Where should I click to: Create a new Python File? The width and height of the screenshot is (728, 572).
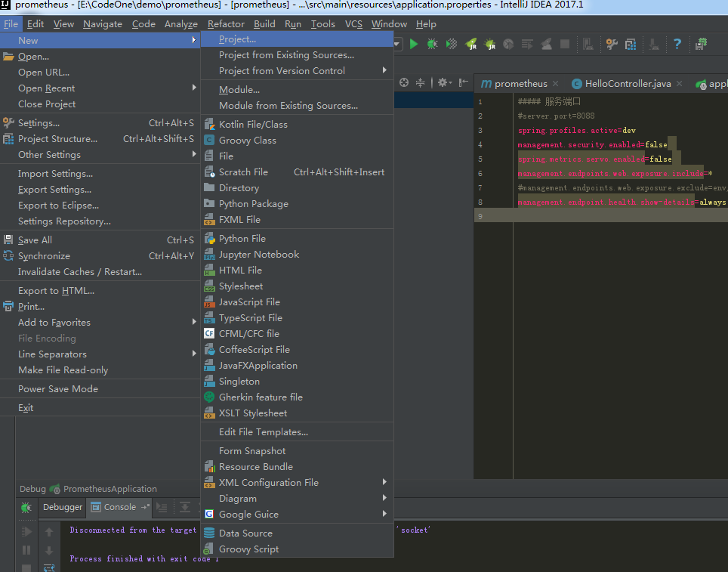[x=297, y=238]
